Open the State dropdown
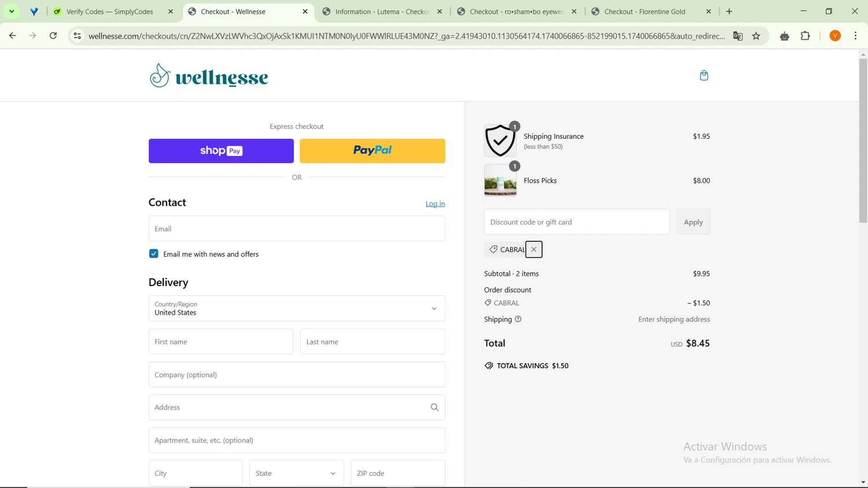The height and width of the screenshot is (488, 868). 296,473
